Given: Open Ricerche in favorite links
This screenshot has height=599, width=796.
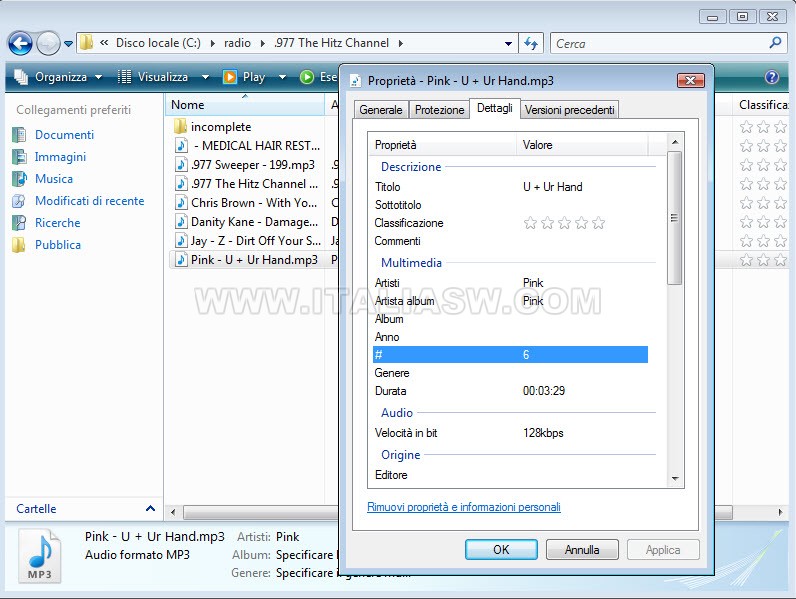Looking at the screenshot, I should click(57, 223).
